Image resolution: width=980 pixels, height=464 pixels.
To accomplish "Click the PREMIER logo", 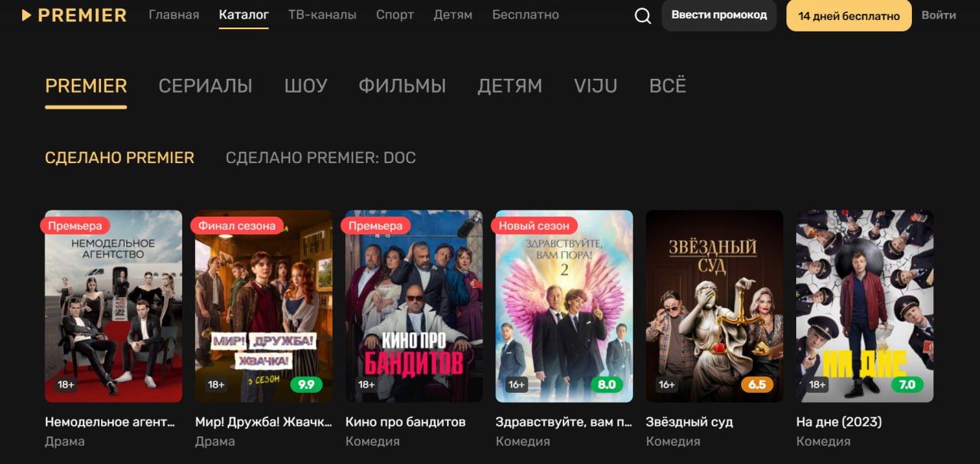I will [74, 15].
